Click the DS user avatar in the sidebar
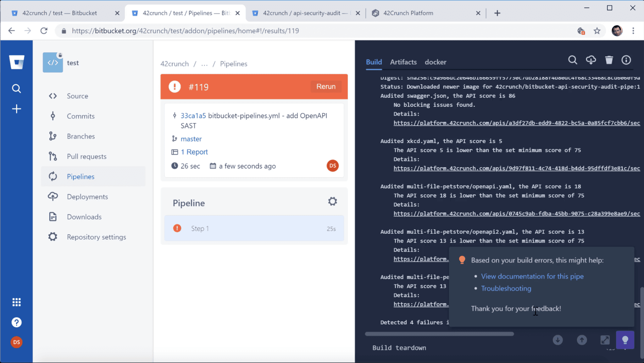Image resolution: width=644 pixels, height=363 pixels. (x=16, y=342)
